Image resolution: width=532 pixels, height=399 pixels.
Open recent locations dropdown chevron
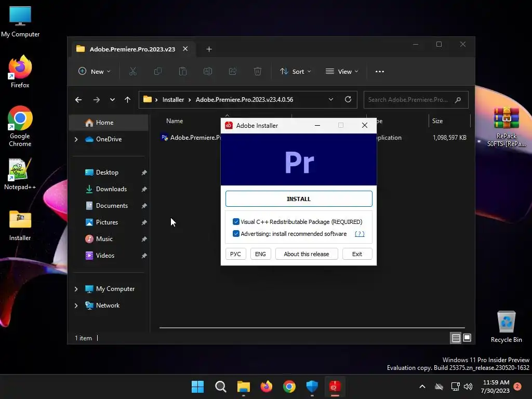pyautogui.click(x=112, y=100)
